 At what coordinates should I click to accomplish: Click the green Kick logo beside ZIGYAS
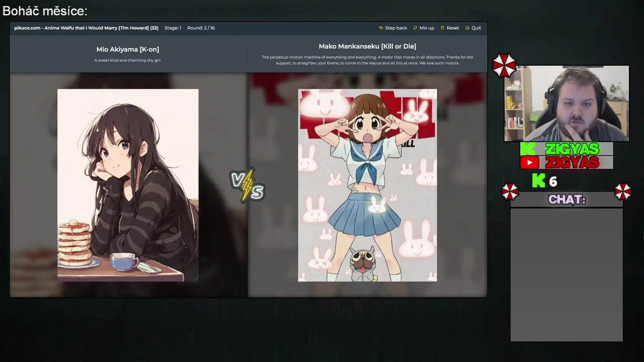(x=527, y=149)
